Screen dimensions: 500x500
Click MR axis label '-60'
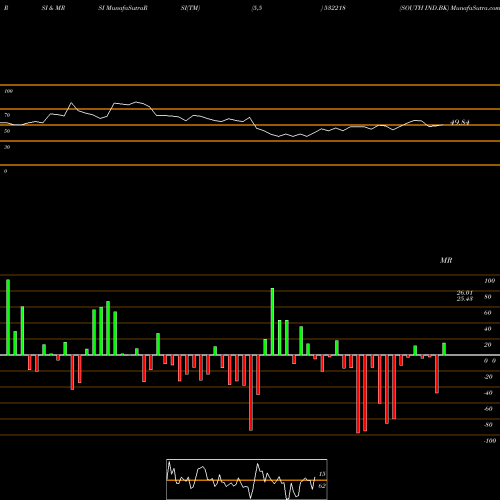point(488,409)
